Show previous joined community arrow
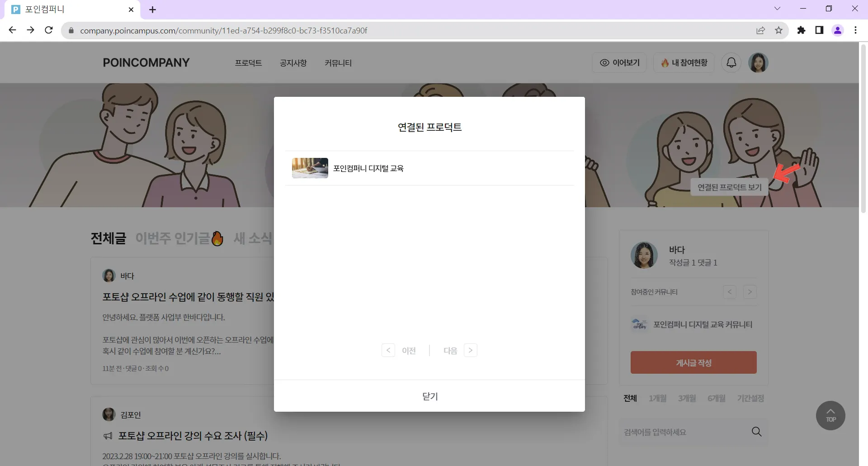This screenshot has width=868, height=466. tap(730, 292)
